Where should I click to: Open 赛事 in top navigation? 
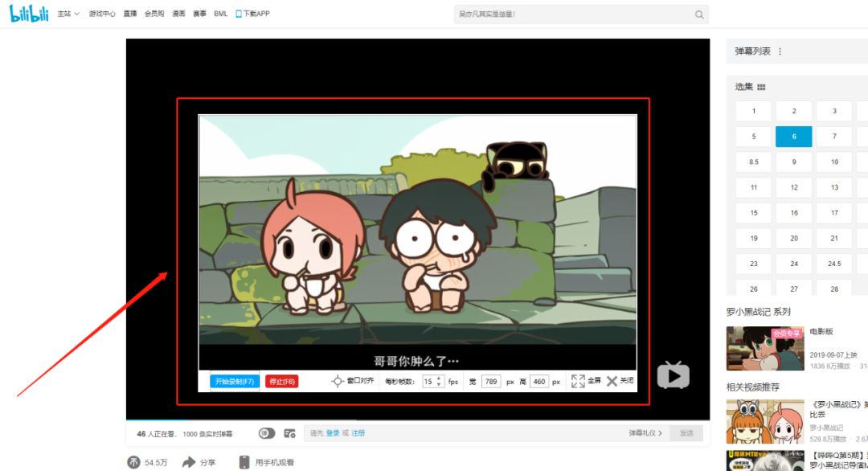tap(199, 14)
